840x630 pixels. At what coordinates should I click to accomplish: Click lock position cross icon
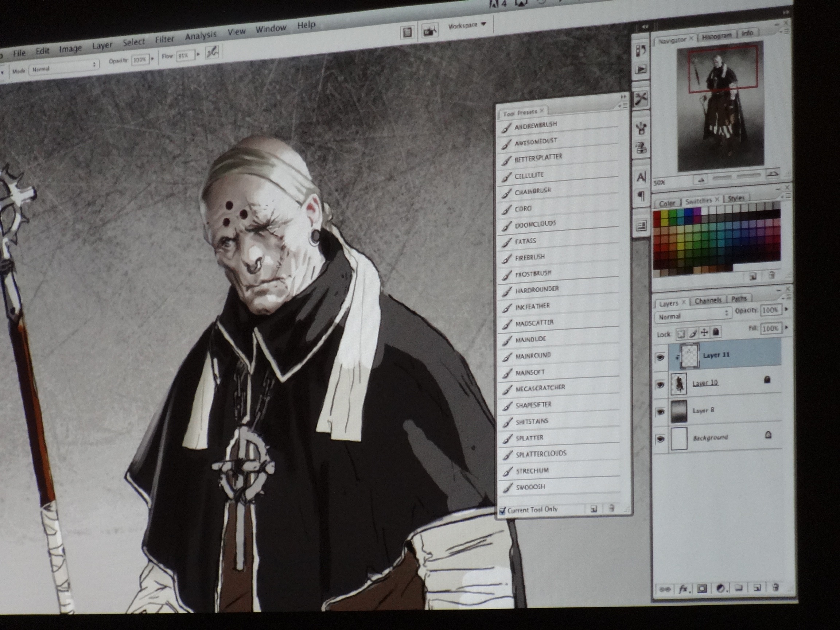coord(704,333)
